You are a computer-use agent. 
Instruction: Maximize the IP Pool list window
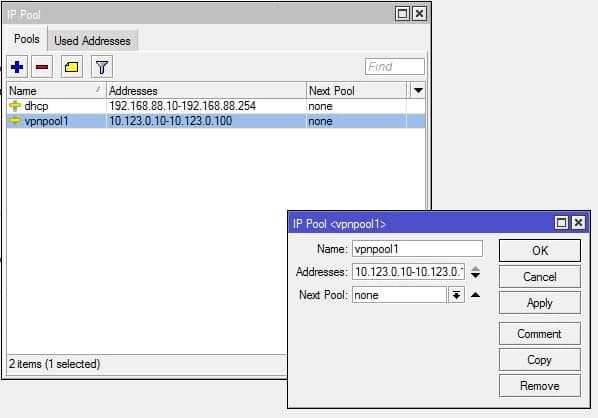402,14
